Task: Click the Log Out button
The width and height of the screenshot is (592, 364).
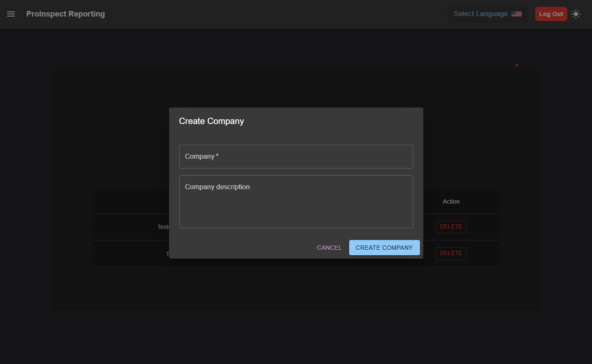Action: (551, 14)
